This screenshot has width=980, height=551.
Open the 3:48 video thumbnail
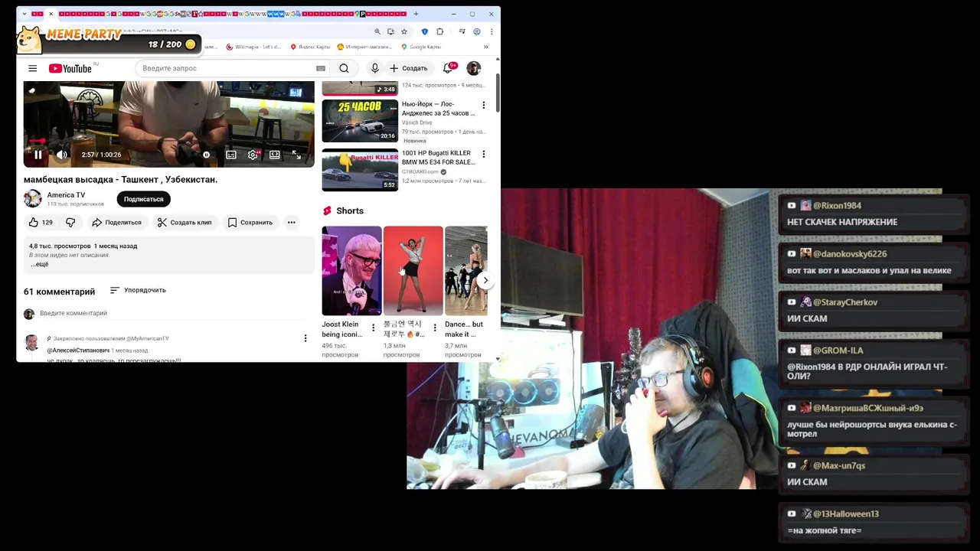(360, 87)
